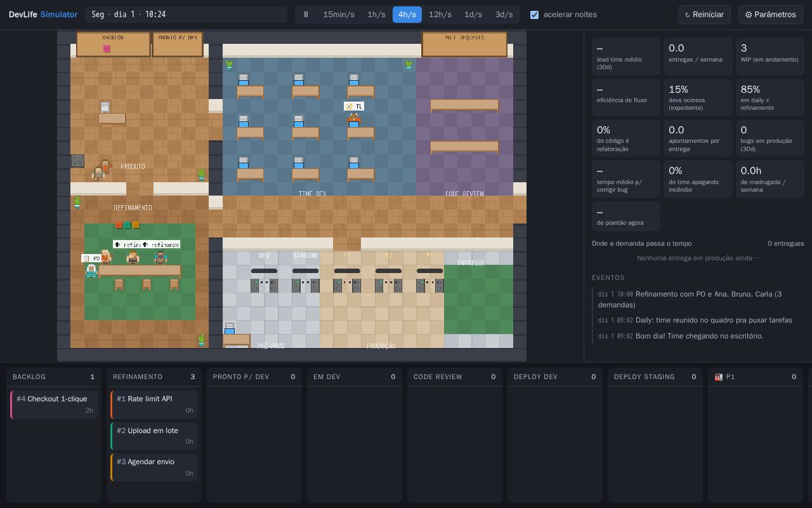The image size is (812, 508).
Task: Click the Pull Requests board
Action: pos(464,44)
